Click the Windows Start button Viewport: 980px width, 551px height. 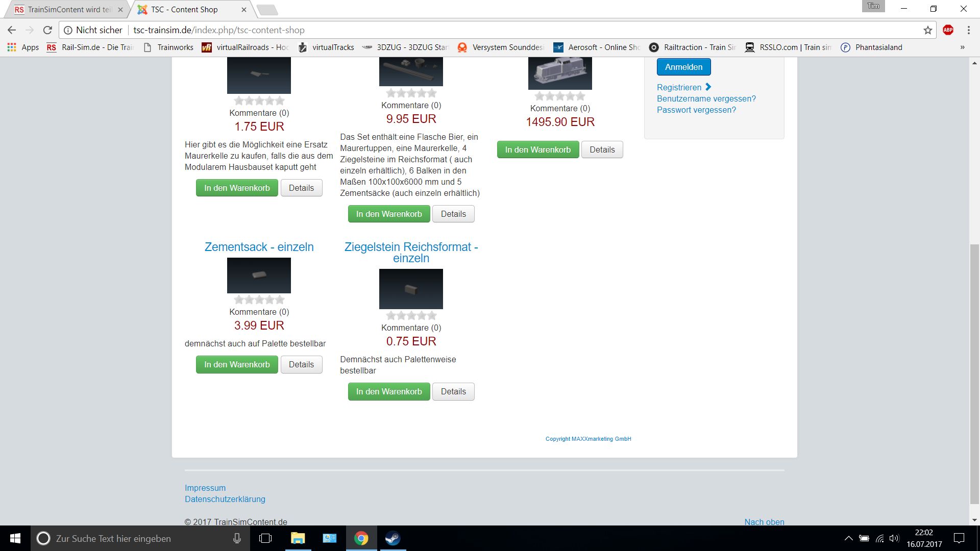[x=15, y=538]
